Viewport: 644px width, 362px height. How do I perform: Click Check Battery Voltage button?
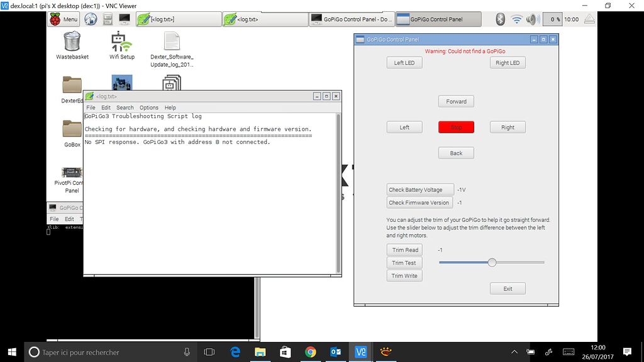pos(415,190)
